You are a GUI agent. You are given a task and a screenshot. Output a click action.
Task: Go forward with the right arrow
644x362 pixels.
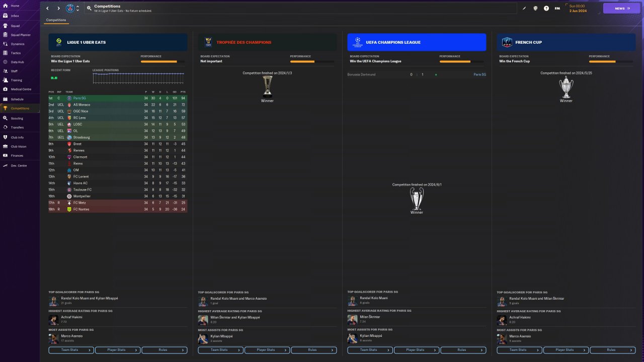(58, 9)
